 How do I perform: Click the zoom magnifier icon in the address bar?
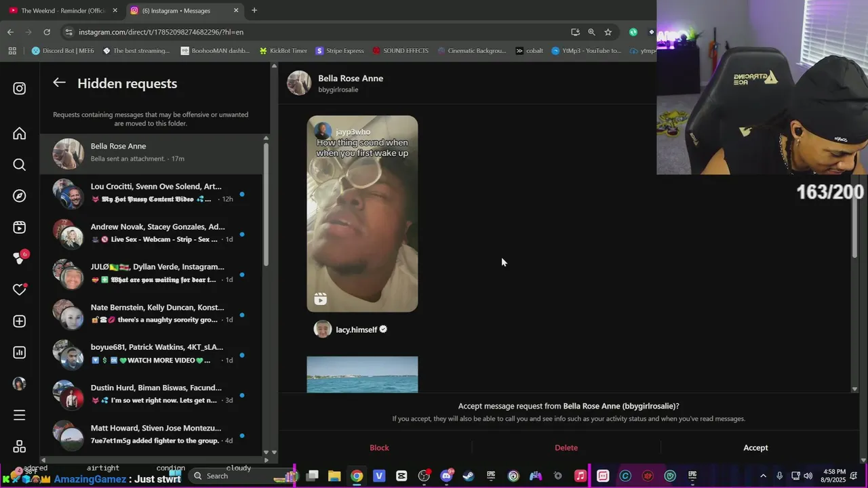pyautogui.click(x=591, y=32)
